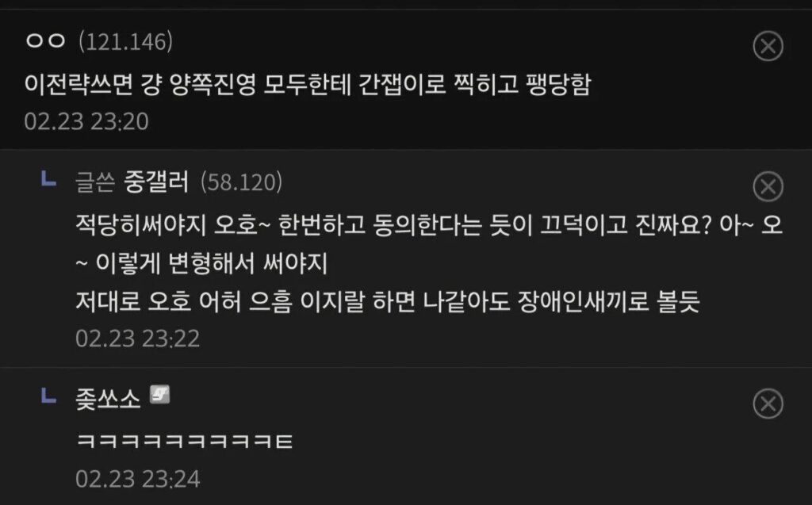This screenshot has height=505, width=812.
Task: Click the reply arrow beside 글쓴 중갤러
Action: pyautogui.click(x=48, y=178)
